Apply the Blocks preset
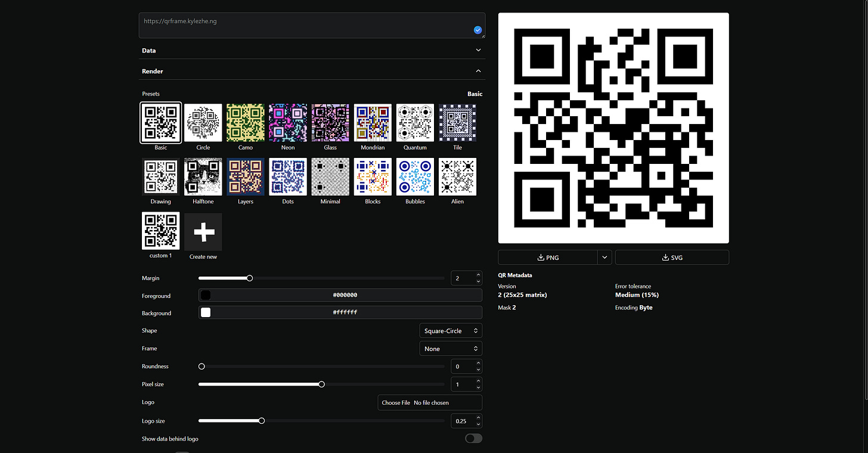The height and width of the screenshot is (453, 868). 373,176
